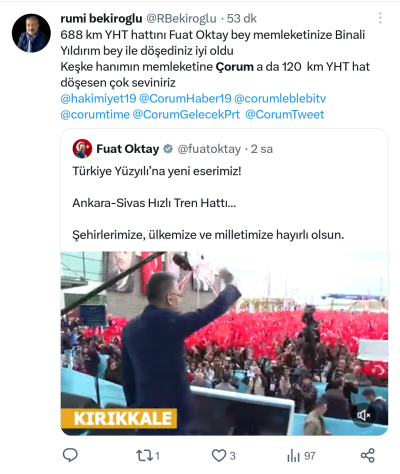Visit the @corumleblebitv mention
Viewport: 400px width, 474px height.
click(x=280, y=98)
